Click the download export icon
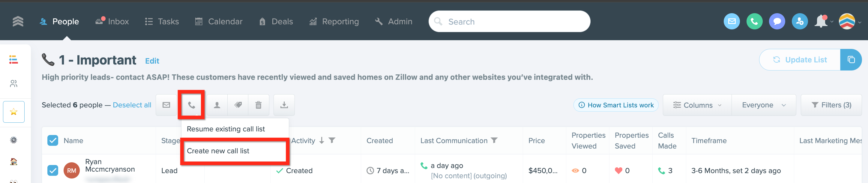This screenshot has width=868, height=183. pos(284,105)
